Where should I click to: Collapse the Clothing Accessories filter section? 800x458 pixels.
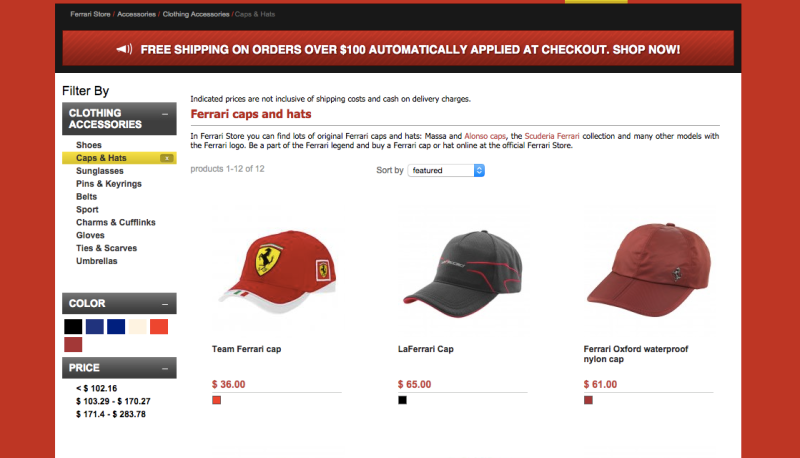click(x=165, y=114)
